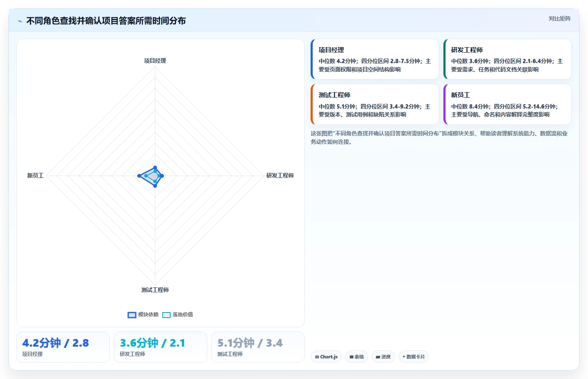
Task: Click the 项目经理 radar axis label
Action: (x=155, y=61)
